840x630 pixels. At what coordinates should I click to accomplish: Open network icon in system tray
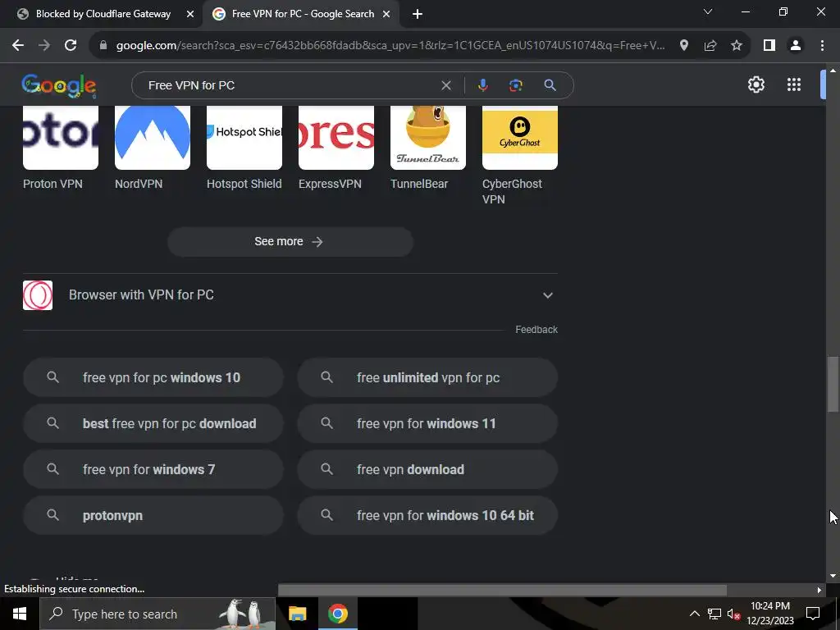pyautogui.click(x=714, y=614)
